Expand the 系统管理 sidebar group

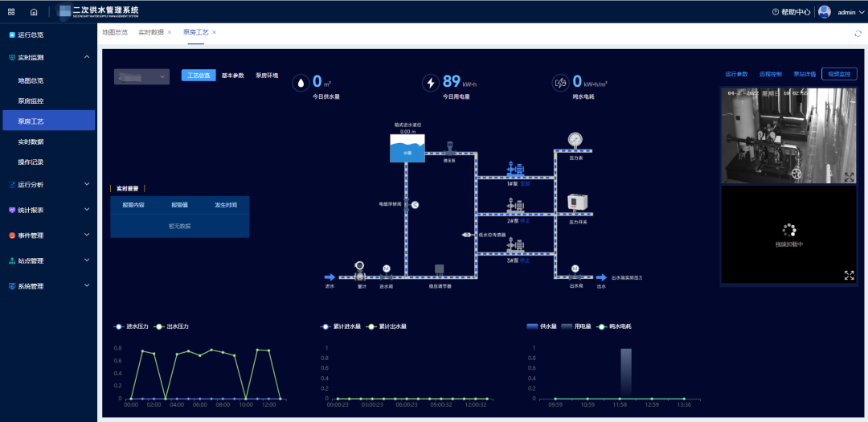pos(49,286)
